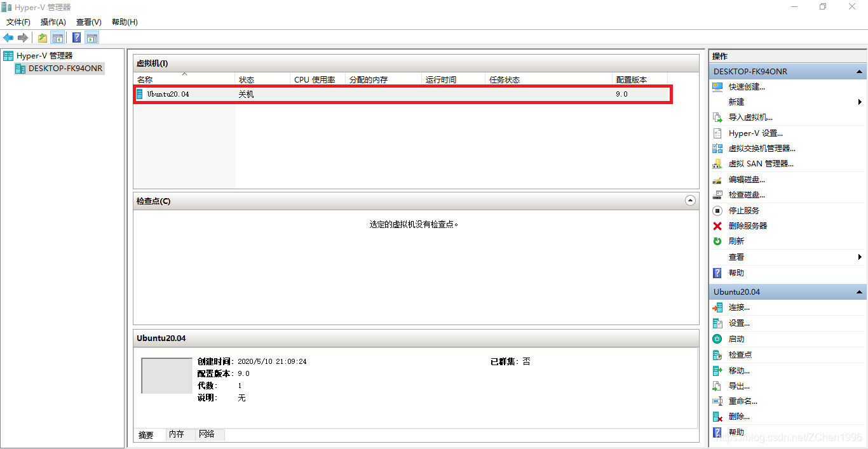The image size is (868, 449).
Task: Open the 文件(F) menu
Action: [x=18, y=22]
